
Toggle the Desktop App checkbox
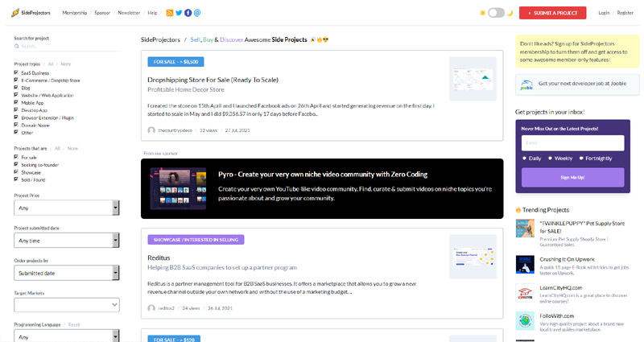(16, 109)
